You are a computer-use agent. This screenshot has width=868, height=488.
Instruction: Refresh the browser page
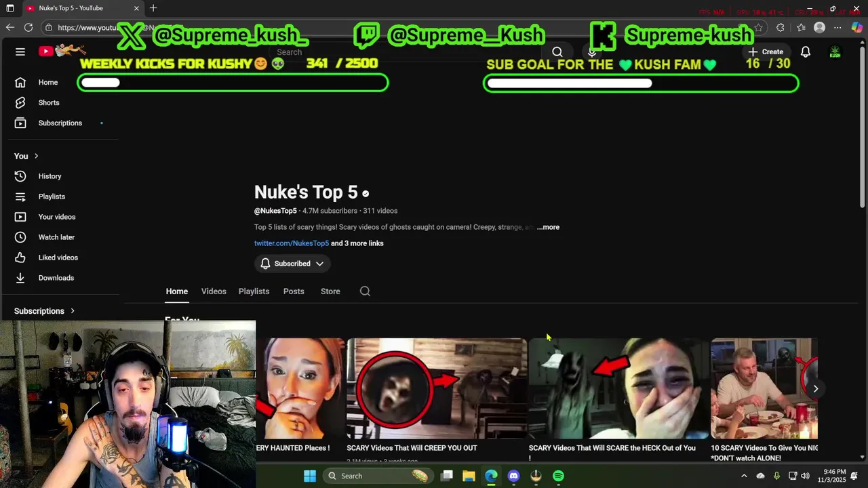coord(28,27)
